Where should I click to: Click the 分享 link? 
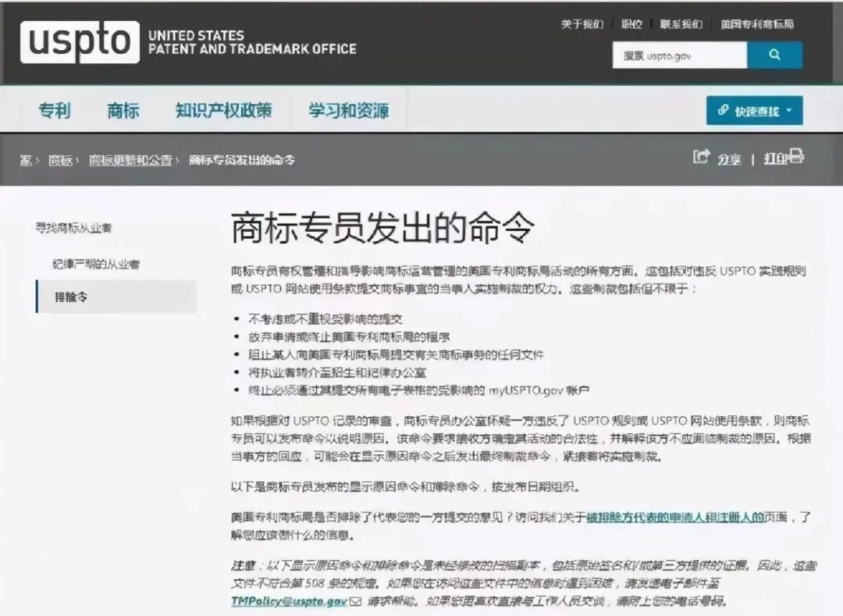(729, 159)
